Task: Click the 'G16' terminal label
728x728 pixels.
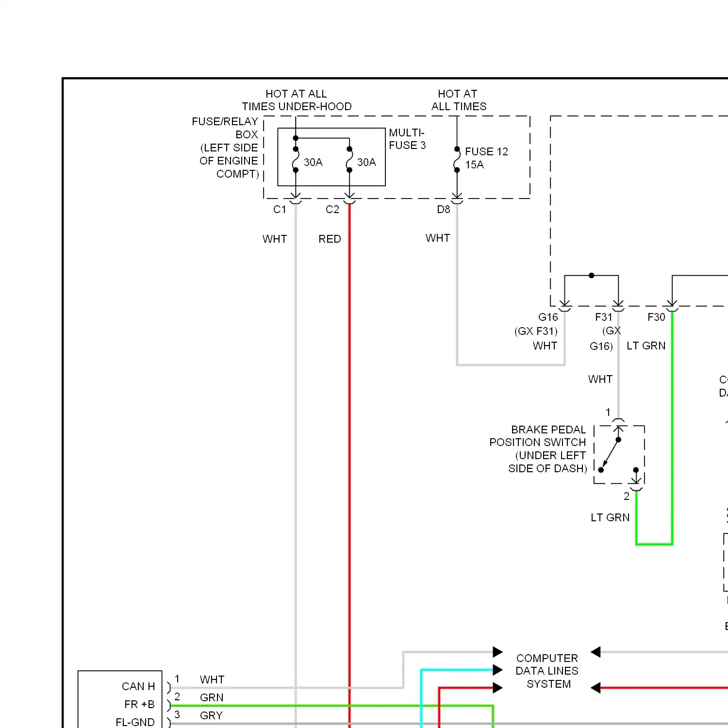Action: [548, 317]
